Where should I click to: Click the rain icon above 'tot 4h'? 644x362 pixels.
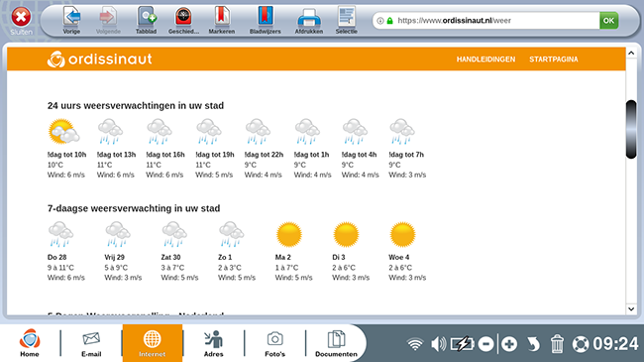pyautogui.click(x=355, y=132)
